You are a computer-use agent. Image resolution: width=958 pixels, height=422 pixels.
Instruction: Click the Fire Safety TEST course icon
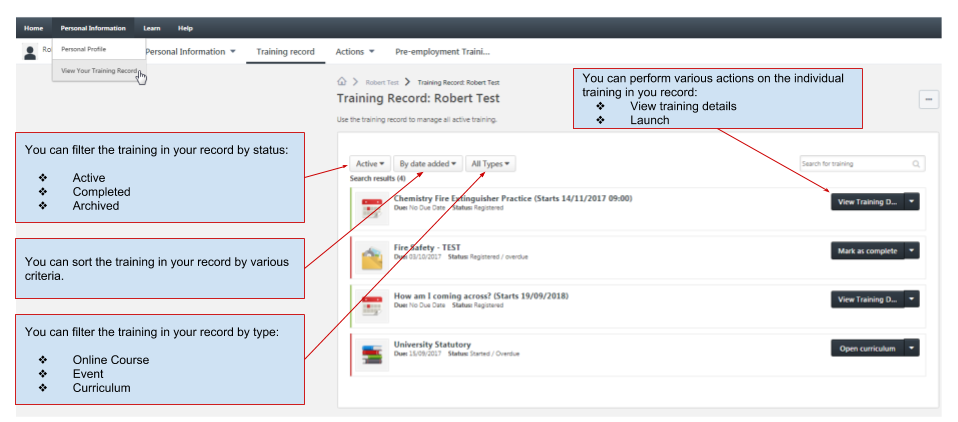coord(373,258)
